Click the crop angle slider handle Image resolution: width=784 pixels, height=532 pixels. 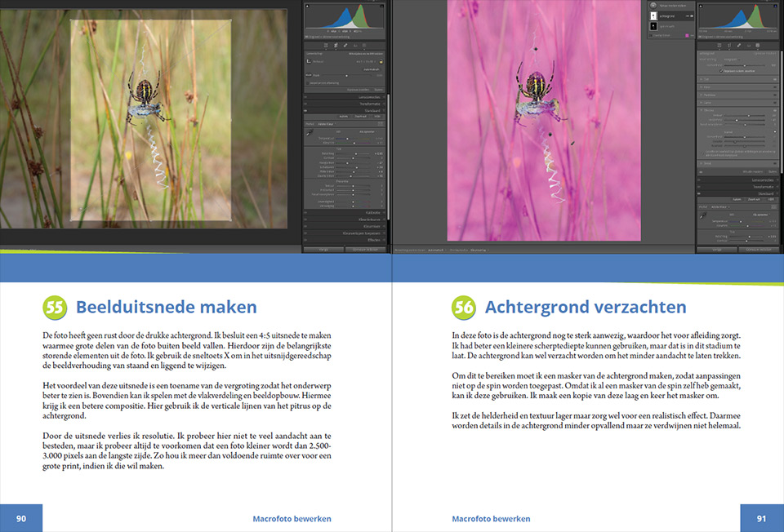pos(346,75)
